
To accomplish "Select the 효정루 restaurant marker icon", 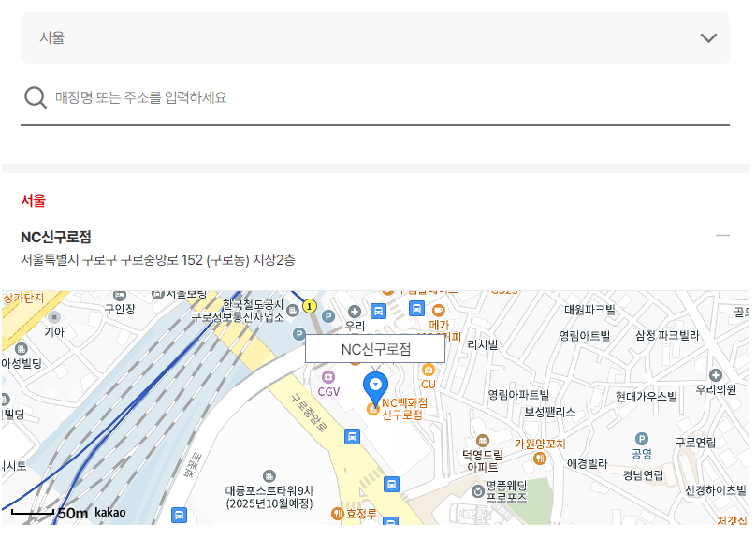I will coord(337,514).
